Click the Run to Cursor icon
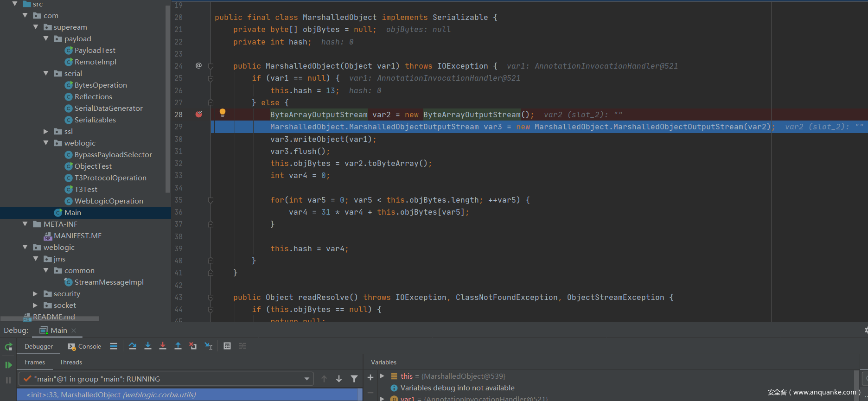Viewport: 868px width, 401px height. (x=209, y=346)
